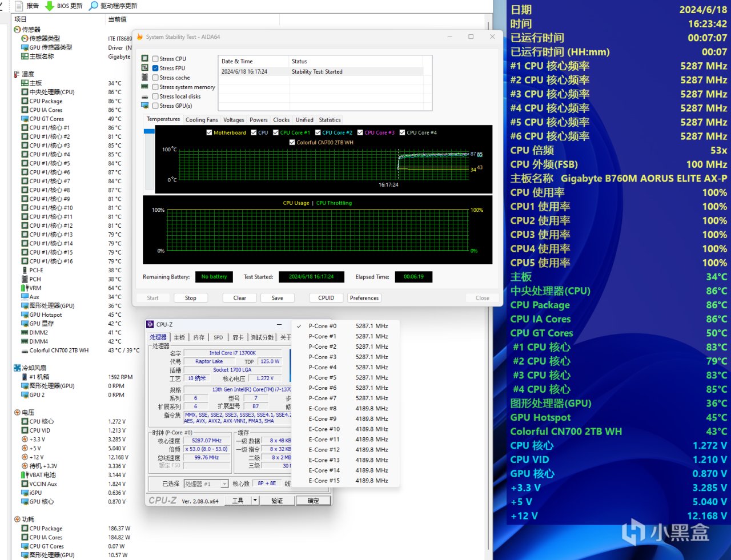
Task: Click the Preferences button
Action: point(364,298)
